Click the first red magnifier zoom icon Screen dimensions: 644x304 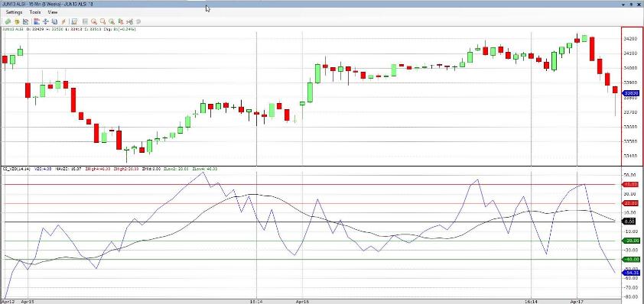[94, 21]
